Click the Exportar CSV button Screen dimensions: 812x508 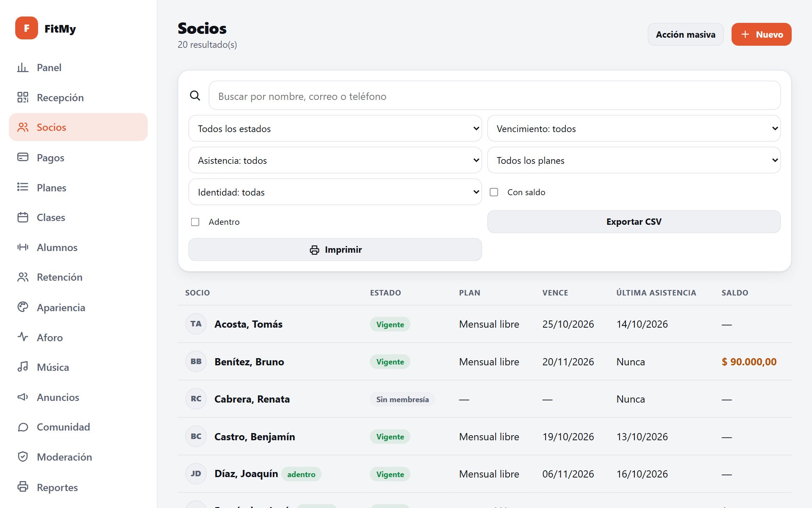(634, 221)
